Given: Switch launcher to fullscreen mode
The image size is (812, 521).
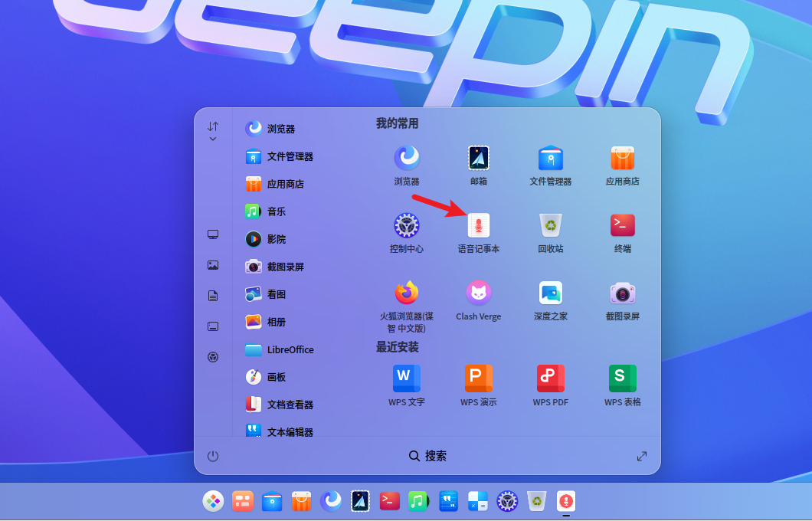Looking at the screenshot, I should point(642,456).
